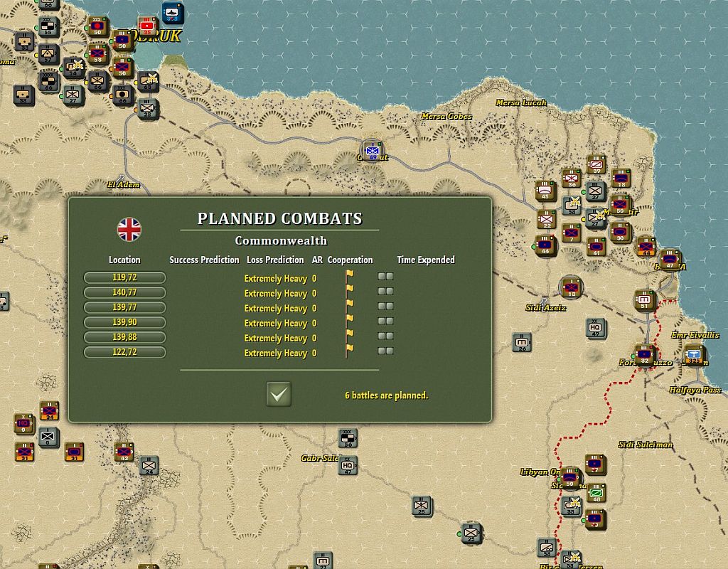Select unit 54 with the crossed swords marker
This screenshot has width=728, height=569.
click(73, 68)
